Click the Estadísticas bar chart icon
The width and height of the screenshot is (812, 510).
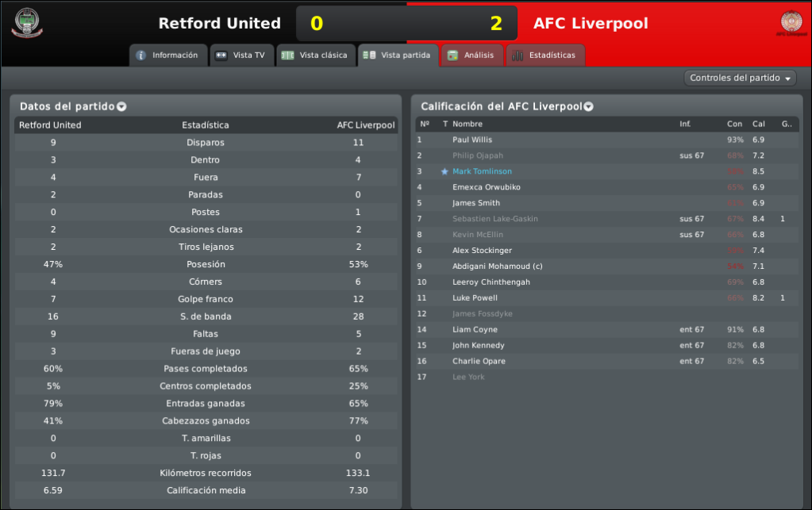518,56
